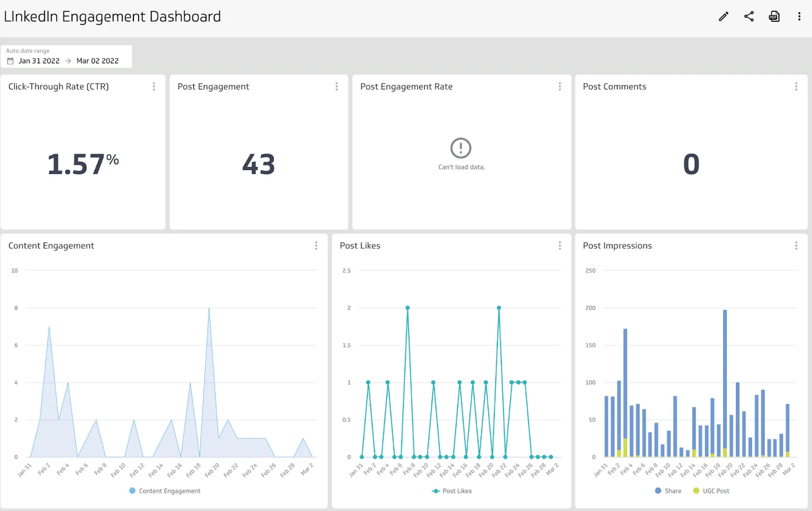Click the warning icon in Post Engagement Rate

click(461, 147)
